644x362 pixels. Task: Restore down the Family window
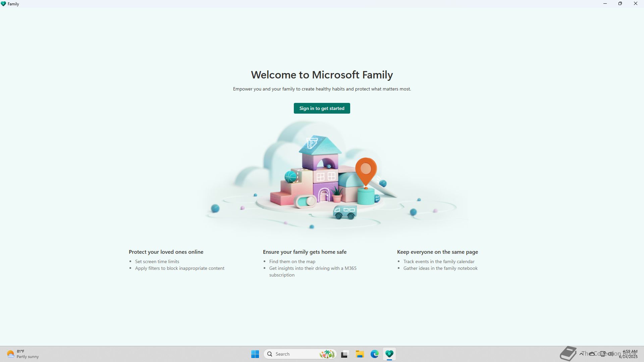click(620, 4)
